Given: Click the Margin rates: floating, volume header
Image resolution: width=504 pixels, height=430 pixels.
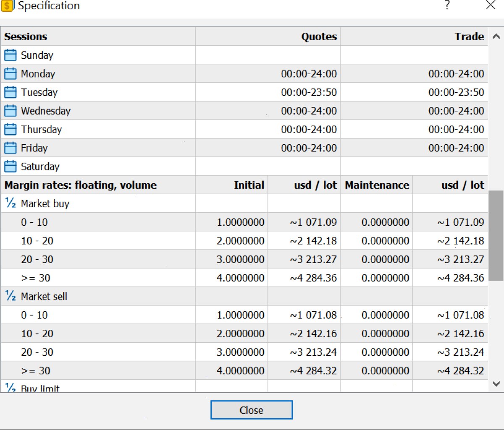Looking at the screenshot, I should 98,185.
